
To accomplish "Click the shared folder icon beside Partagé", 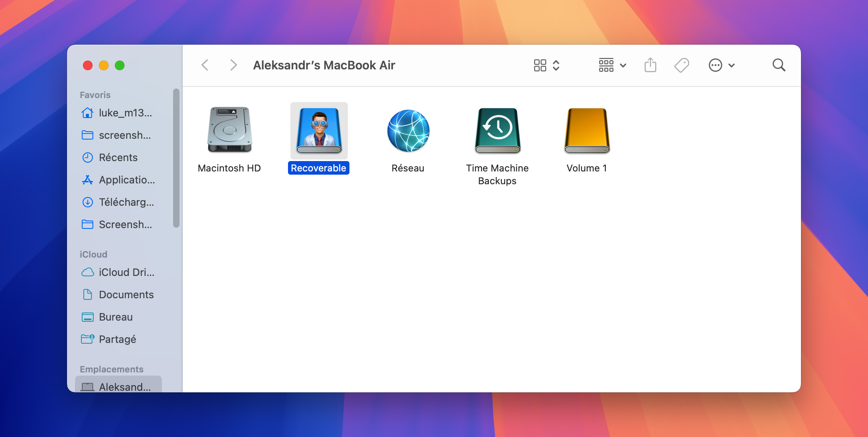I will tap(87, 339).
